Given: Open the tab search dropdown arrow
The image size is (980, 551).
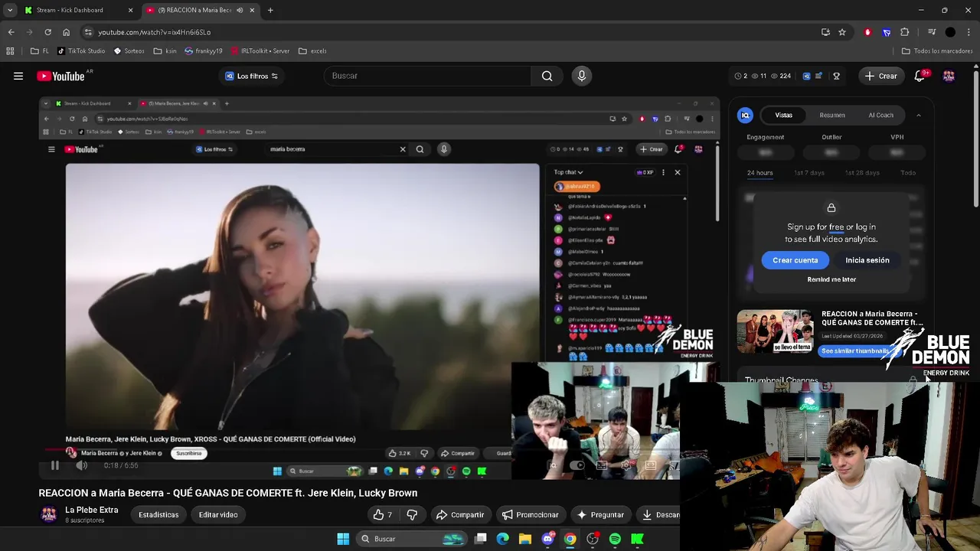Looking at the screenshot, I should 10,10.
